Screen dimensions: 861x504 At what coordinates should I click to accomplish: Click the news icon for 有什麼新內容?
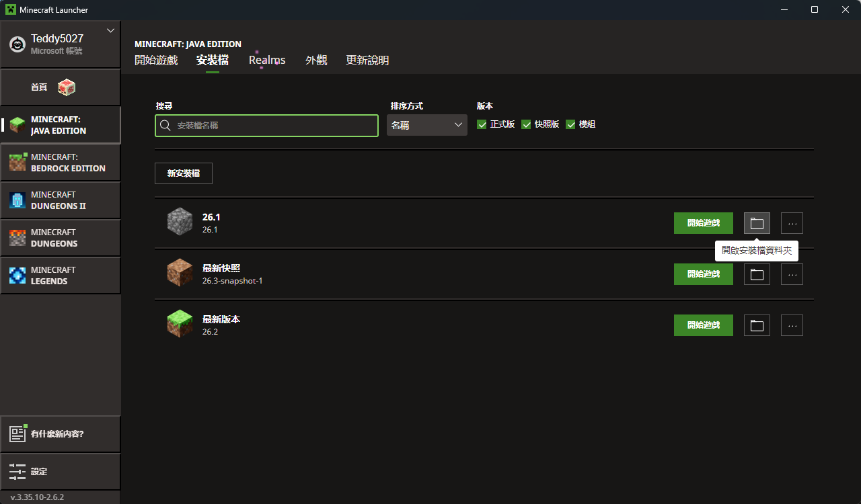17,434
